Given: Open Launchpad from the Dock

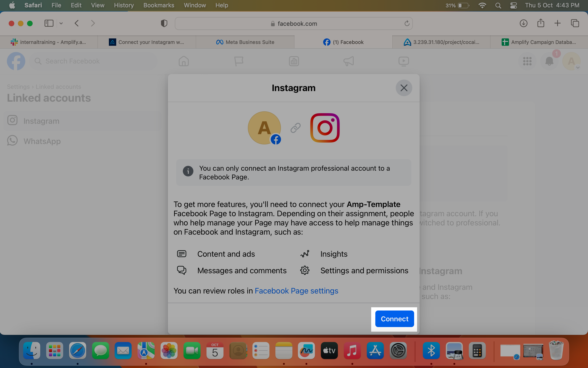Looking at the screenshot, I should 54,351.
